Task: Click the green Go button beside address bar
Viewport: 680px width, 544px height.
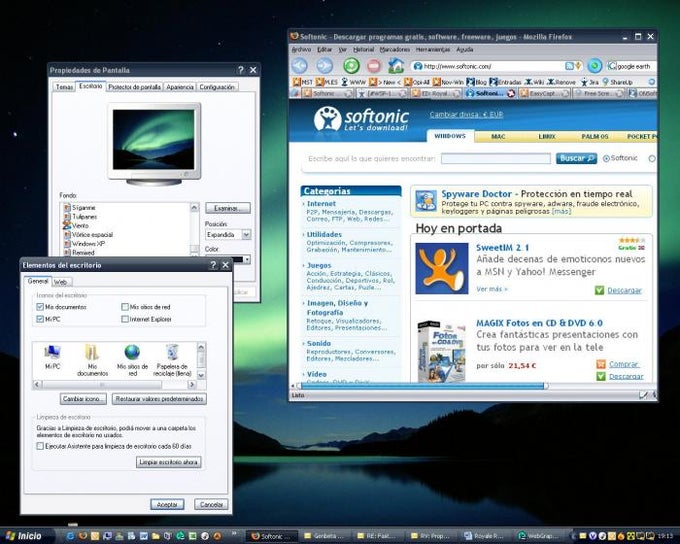Action: (x=595, y=66)
